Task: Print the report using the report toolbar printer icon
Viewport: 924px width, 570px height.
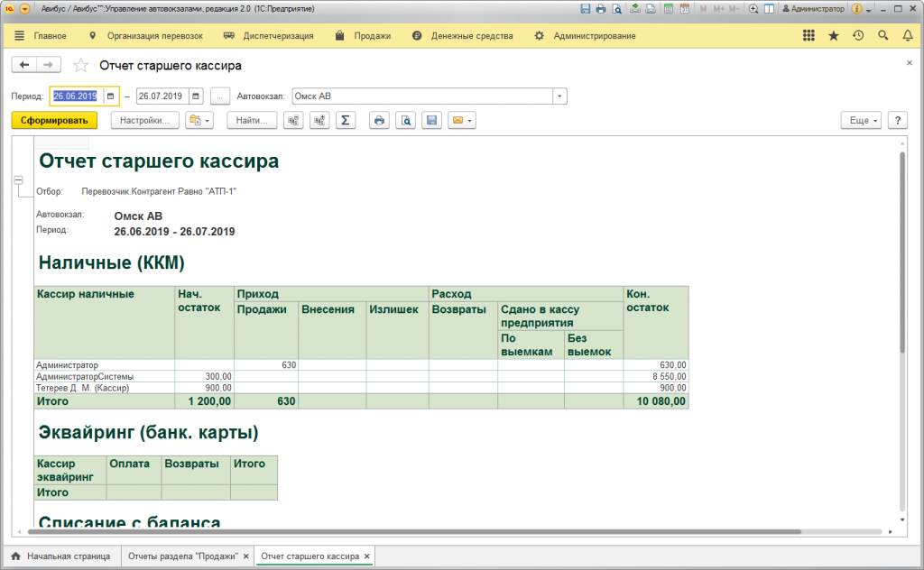Action: (x=380, y=120)
